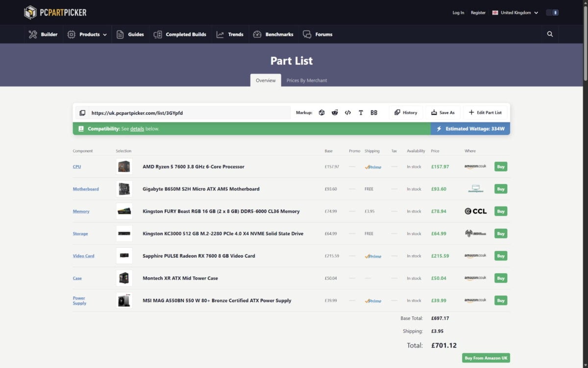
Task: Open site search with the magnifier icon
Action: click(550, 34)
